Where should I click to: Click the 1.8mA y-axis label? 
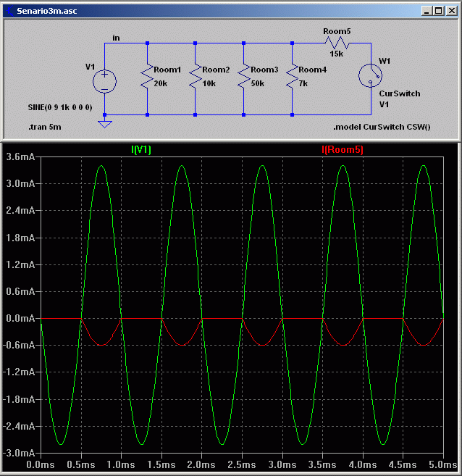pos(20,238)
